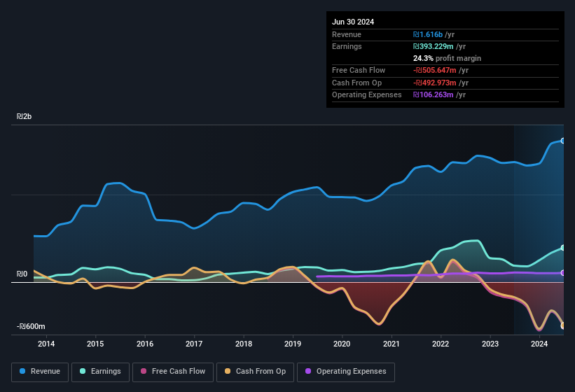Click the Operating Expenses endpoint marker
The width and height of the screenshot is (575, 392).
point(563,273)
